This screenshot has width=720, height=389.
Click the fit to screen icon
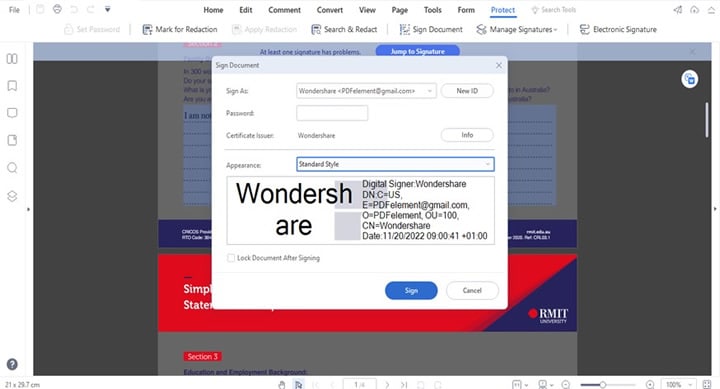click(x=707, y=385)
